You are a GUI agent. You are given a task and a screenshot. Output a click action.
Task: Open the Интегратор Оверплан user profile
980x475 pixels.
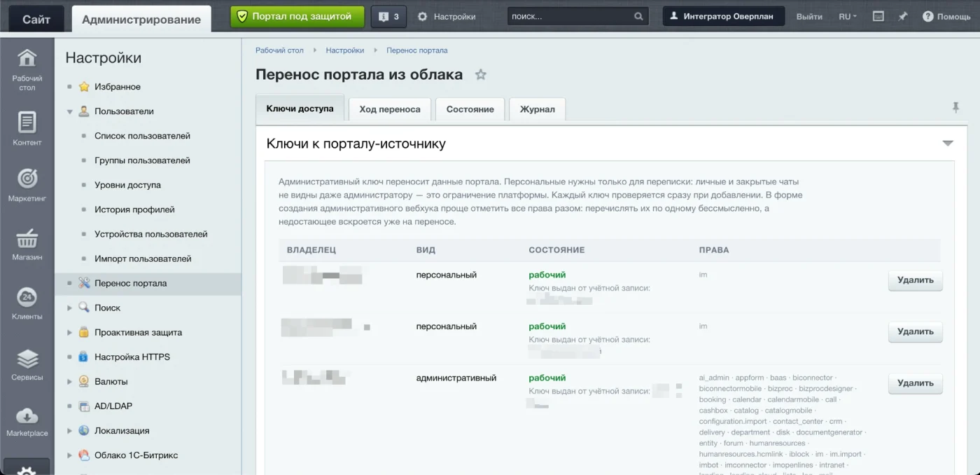click(724, 16)
